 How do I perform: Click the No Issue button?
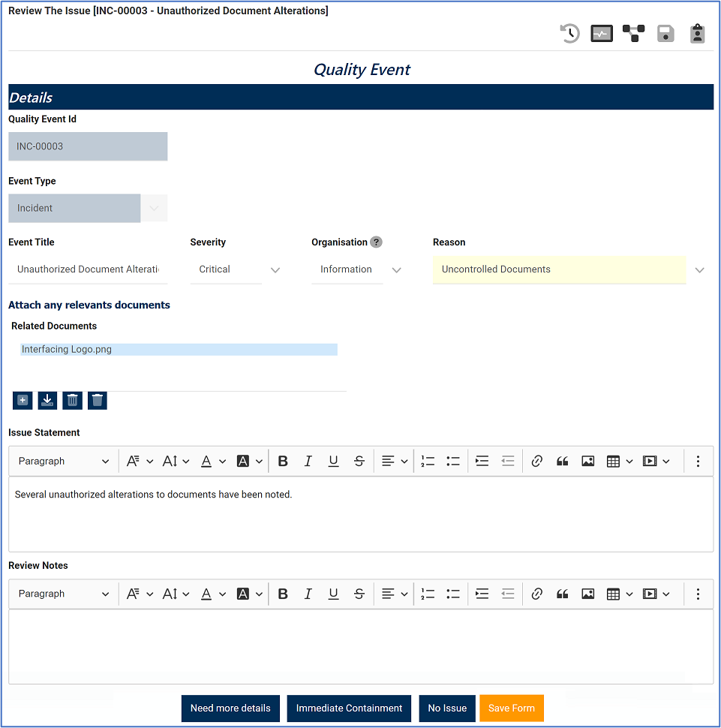[447, 708]
